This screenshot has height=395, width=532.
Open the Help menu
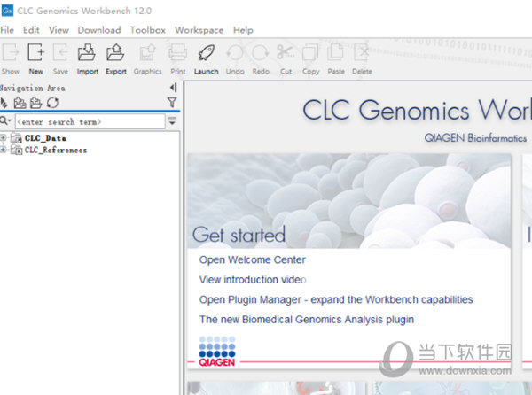click(x=243, y=30)
